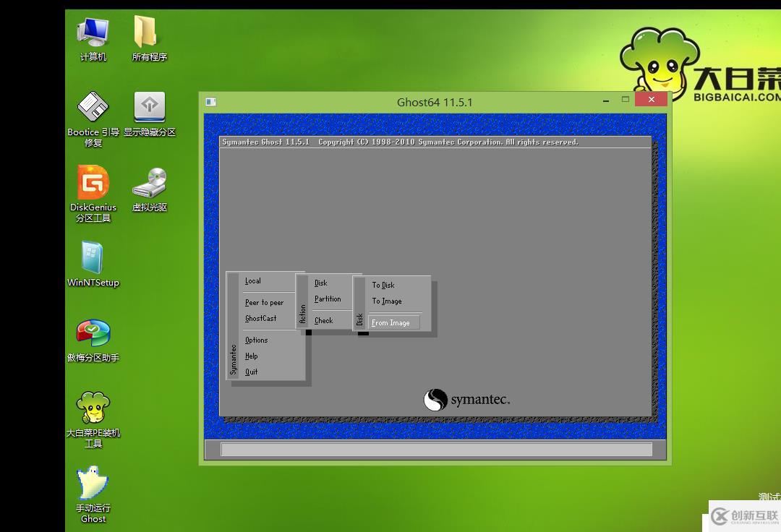
Task: Choose Peer to peer menu item
Action: point(264,303)
